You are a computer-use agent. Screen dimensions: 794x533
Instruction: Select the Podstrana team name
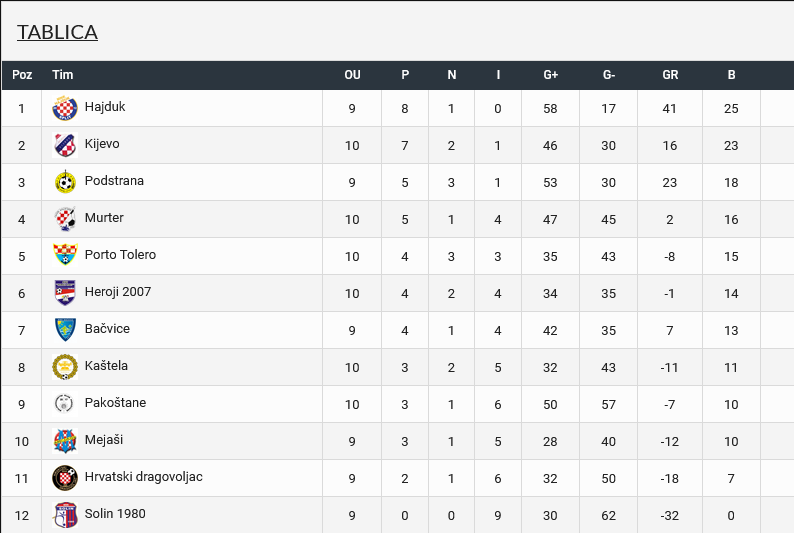pos(114,181)
